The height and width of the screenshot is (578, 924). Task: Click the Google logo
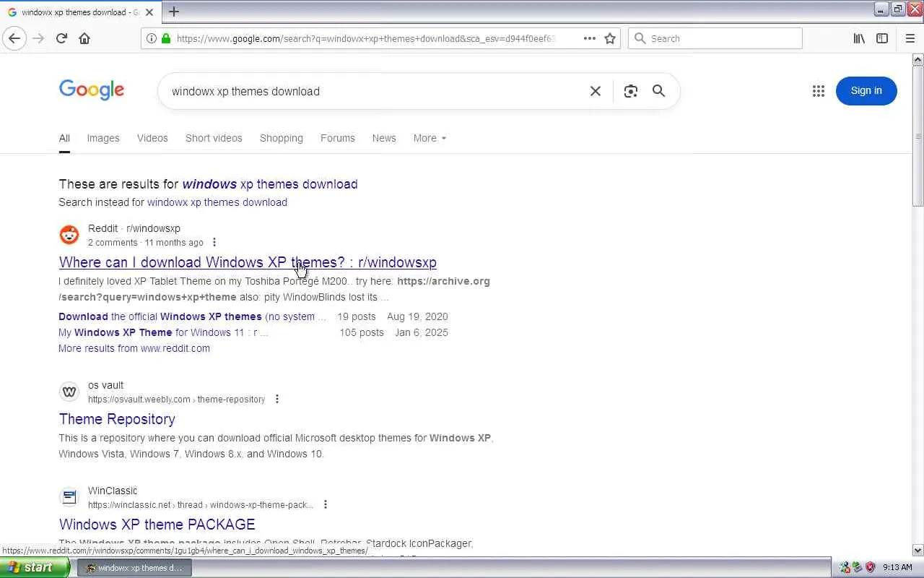[92, 90]
